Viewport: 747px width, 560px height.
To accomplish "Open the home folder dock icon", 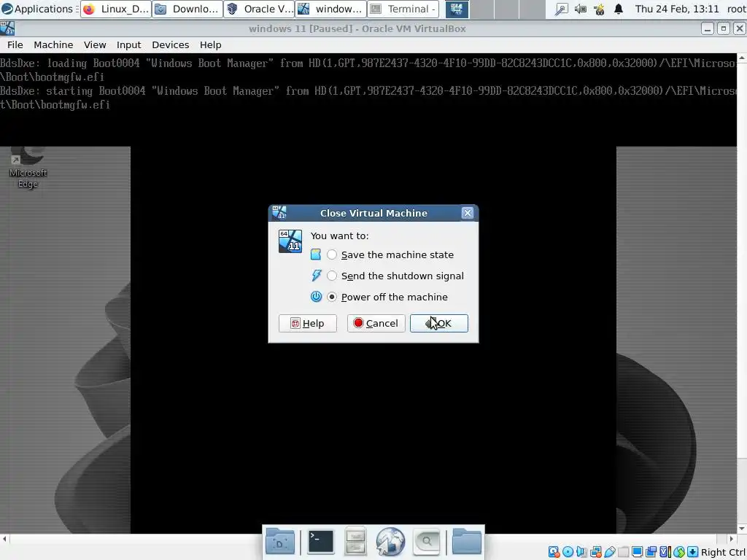I will 466,542.
